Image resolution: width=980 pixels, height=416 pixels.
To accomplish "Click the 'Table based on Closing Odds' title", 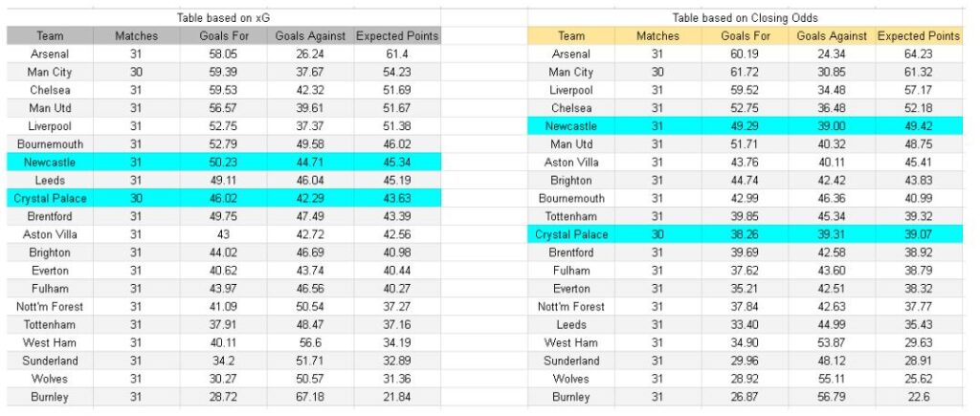I will click(746, 18).
